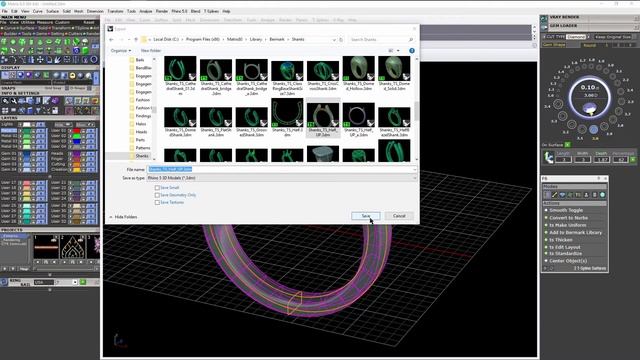Open the Organize dropdown menu
This screenshot has height=360, width=640.
click(121, 51)
